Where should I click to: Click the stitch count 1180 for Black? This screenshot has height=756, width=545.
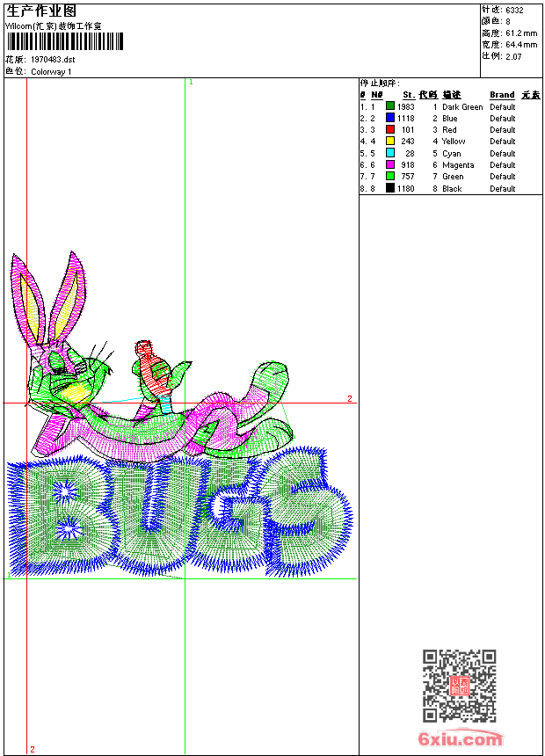(x=405, y=188)
